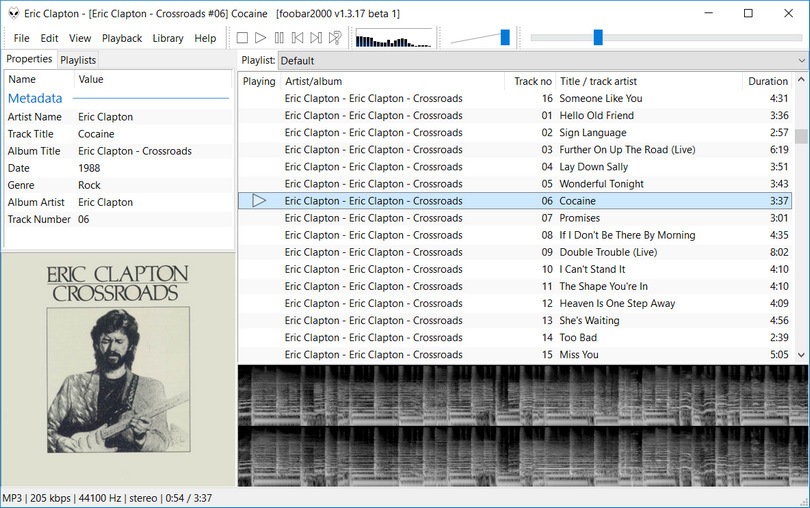Sort by Title / track artist header

coord(648,81)
